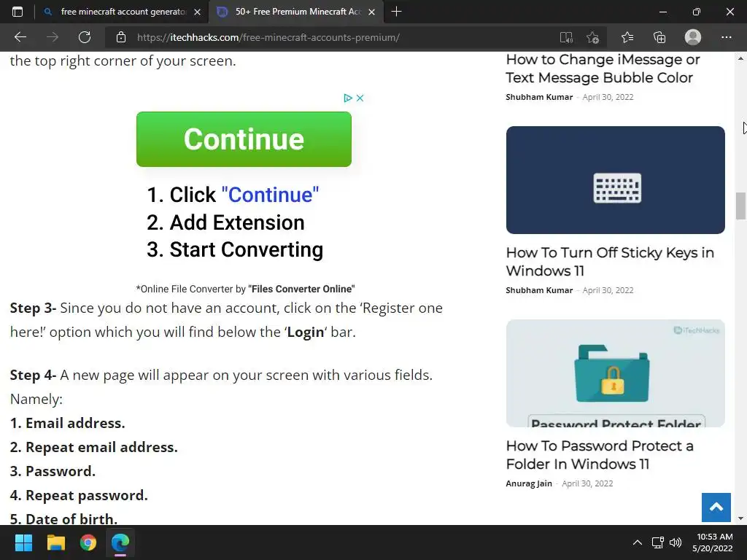The image size is (747, 560).
Task: Open the tab actions menu icon
Action: pyautogui.click(x=18, y=12)
